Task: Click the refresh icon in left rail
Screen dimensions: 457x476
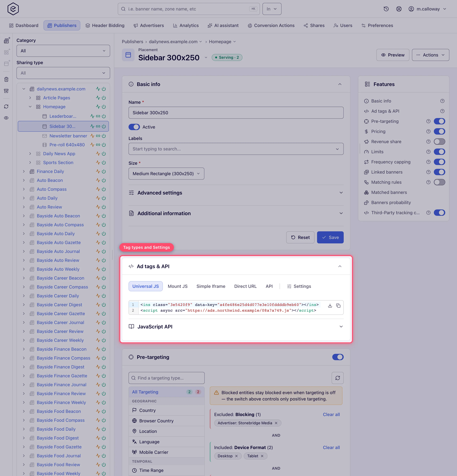Action: tap(6, 106)
